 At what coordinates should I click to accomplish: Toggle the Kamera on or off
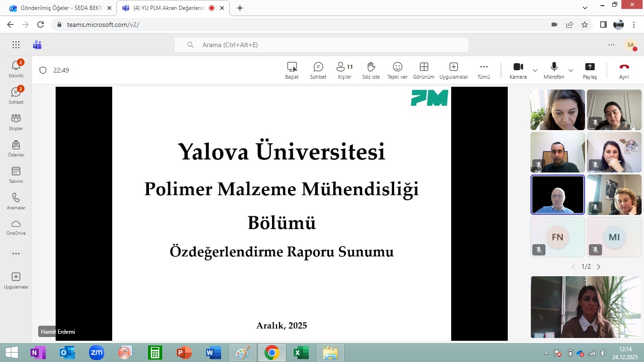click(518, 70)
